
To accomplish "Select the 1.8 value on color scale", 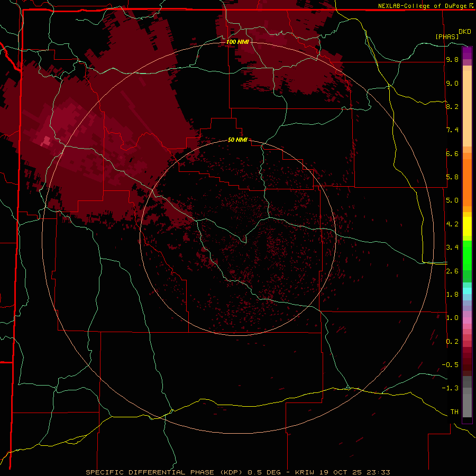I will coord(452,295).
